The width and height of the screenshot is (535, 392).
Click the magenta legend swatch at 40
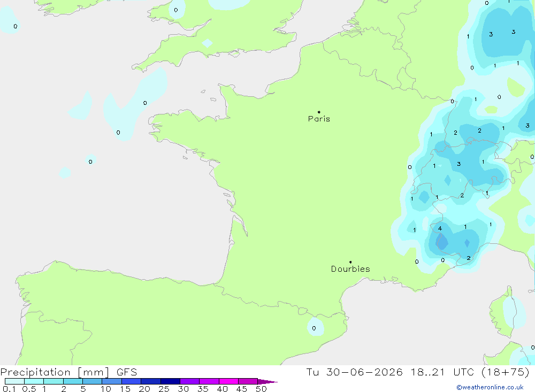pos(228,381)
